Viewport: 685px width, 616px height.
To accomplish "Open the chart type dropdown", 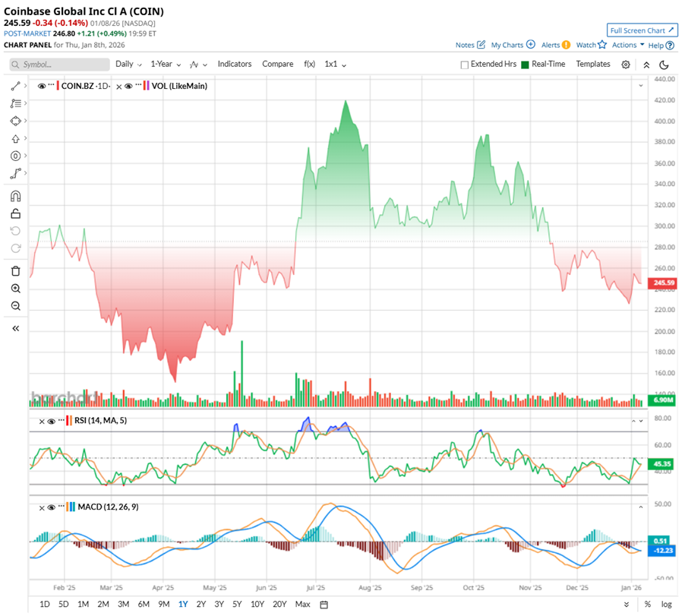I will pos(198,65).
